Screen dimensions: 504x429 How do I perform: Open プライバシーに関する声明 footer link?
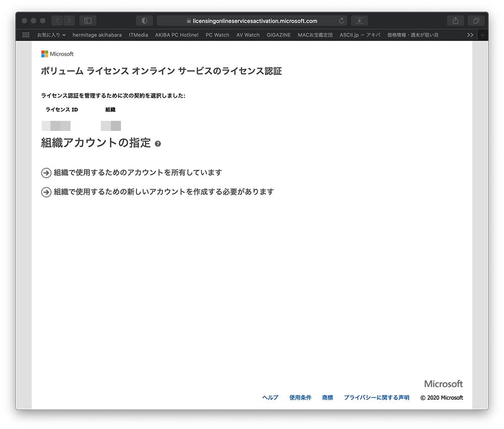376,398
